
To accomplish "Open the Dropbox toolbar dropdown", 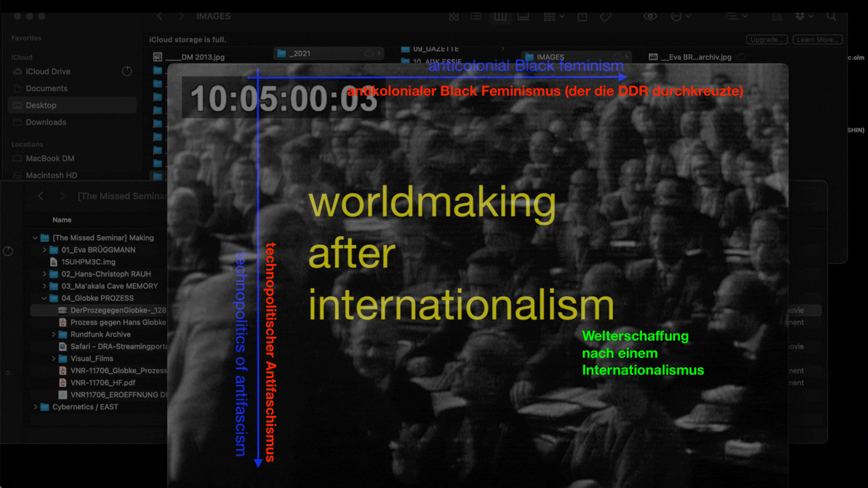I will 804,17.
